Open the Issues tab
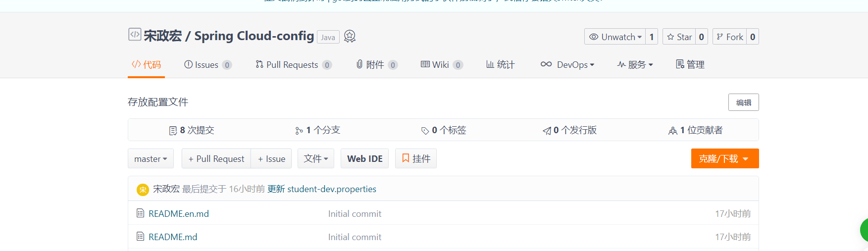 (208, 65)
